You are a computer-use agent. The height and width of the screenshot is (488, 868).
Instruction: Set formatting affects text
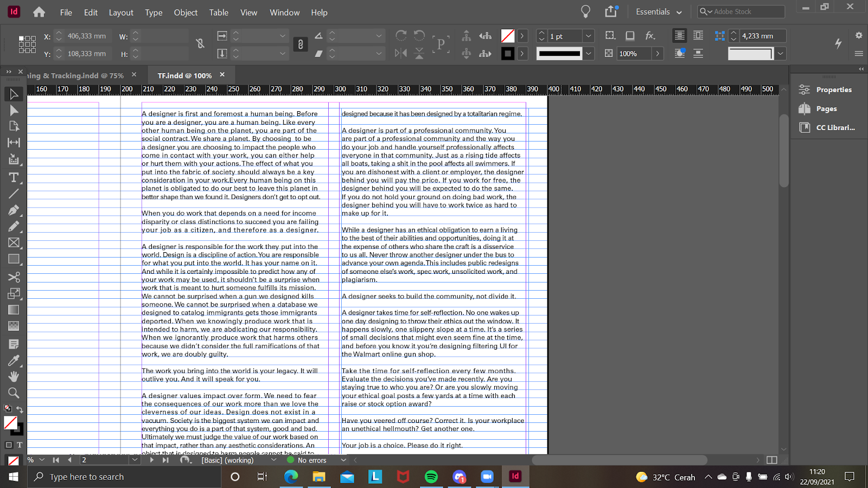(x=20, y=445)
